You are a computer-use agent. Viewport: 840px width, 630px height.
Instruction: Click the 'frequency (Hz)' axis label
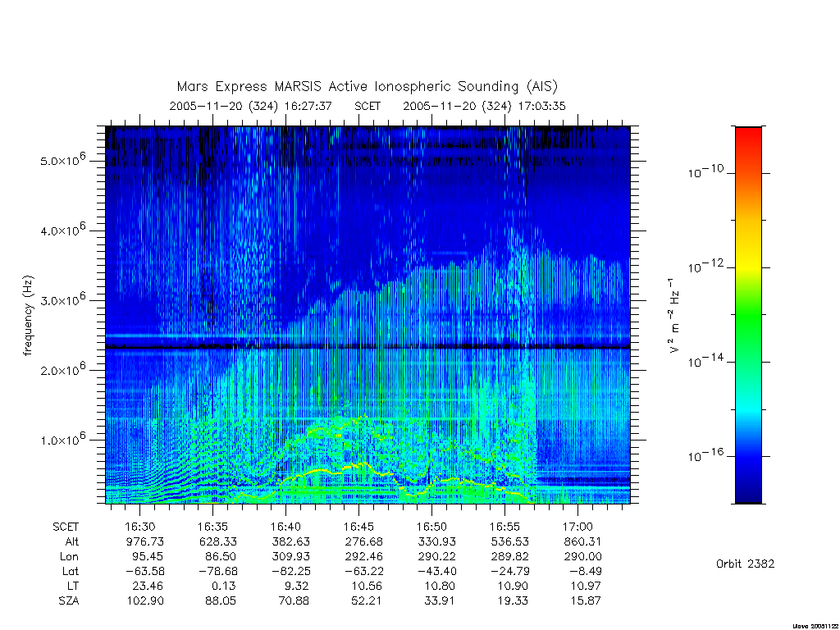pyautogui.click(x=28, y=316)
